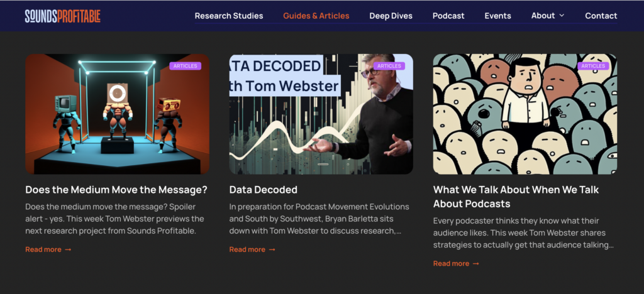The width and height of the screenshot is (644, 294).
Task: Click the summary starting 'Every podcaster thinks'
Action: click(523, 232)
